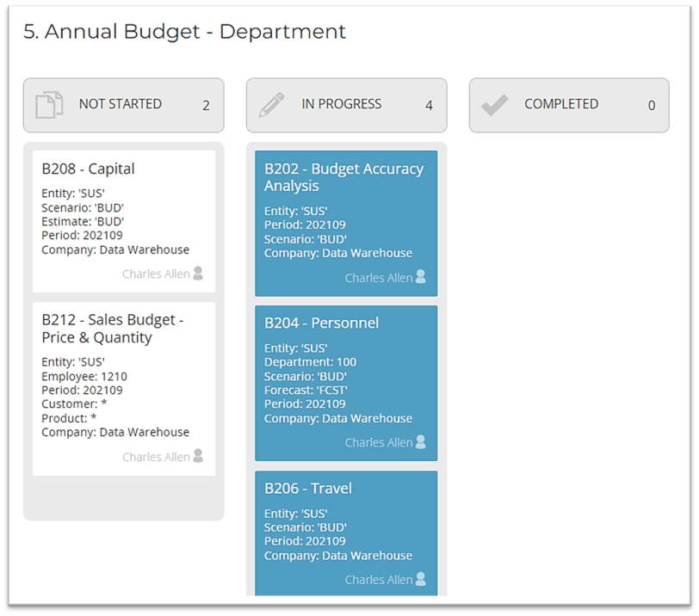Select the B204 - Personnel card title
Image resolution: width=699 pixels, height=616 pixels.
pos(321,323)
